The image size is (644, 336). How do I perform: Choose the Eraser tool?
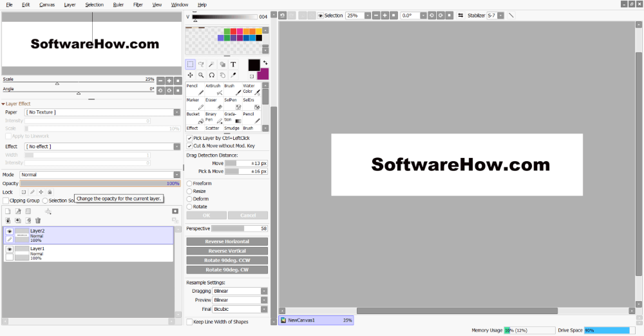point(214,103)
